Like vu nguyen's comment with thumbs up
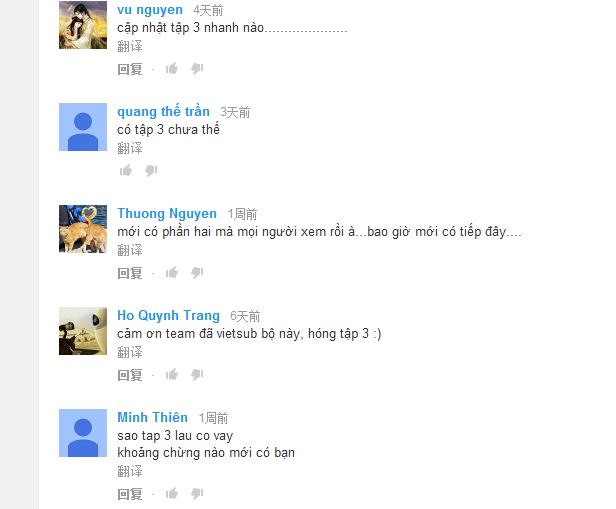 click(x=172, y=69)
